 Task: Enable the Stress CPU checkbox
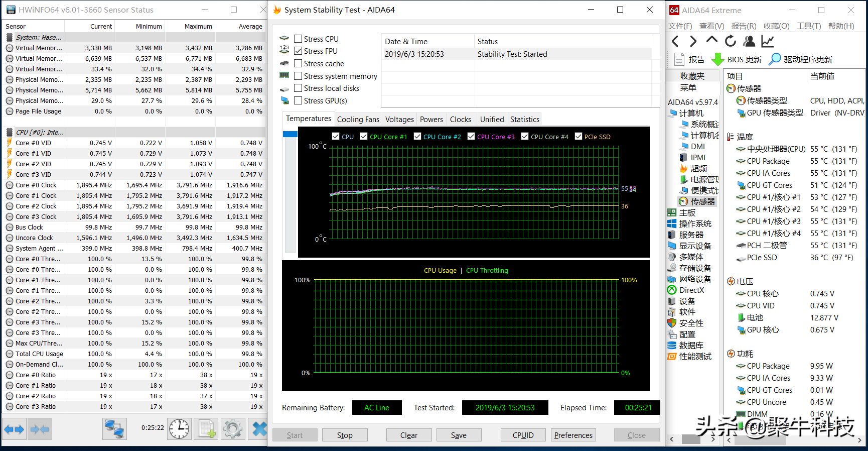click(298, 39)
